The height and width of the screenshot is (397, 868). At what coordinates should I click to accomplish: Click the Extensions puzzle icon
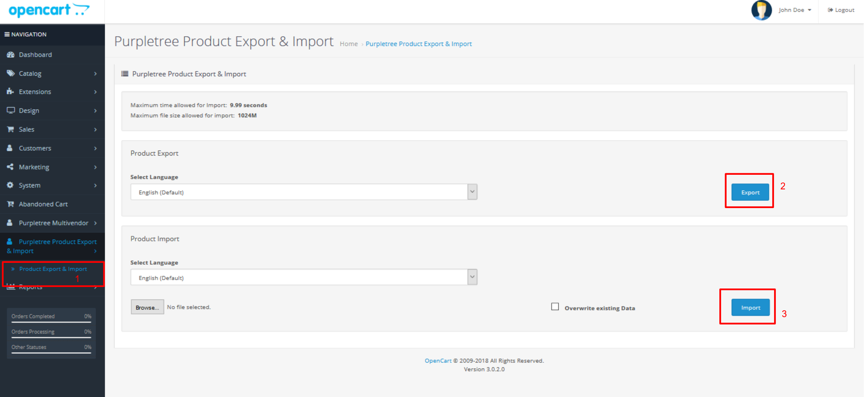(10, 92)
